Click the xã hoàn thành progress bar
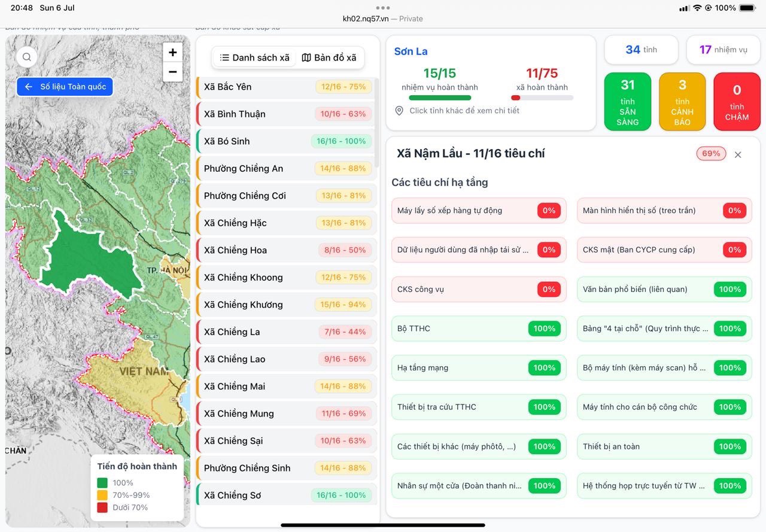Image resolution: width=766 pixels, height=532 pixels. coord(542,98)
